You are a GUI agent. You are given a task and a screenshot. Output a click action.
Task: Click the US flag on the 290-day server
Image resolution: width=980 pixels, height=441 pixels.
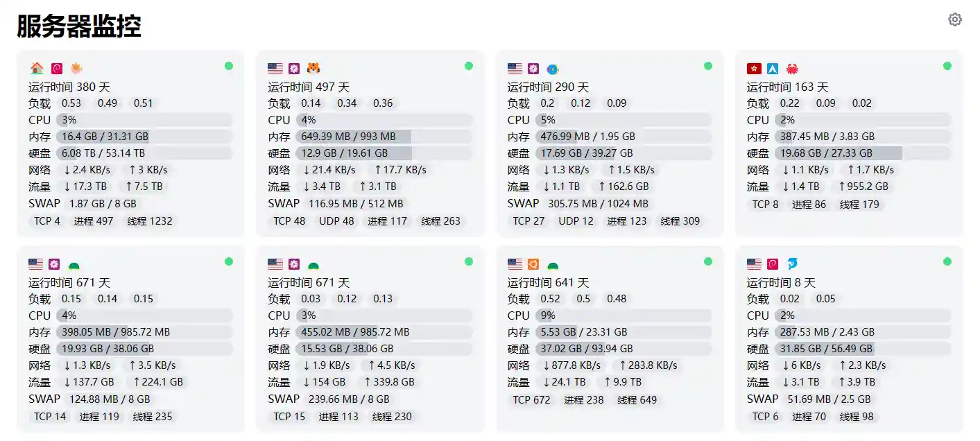coord(514,68)
